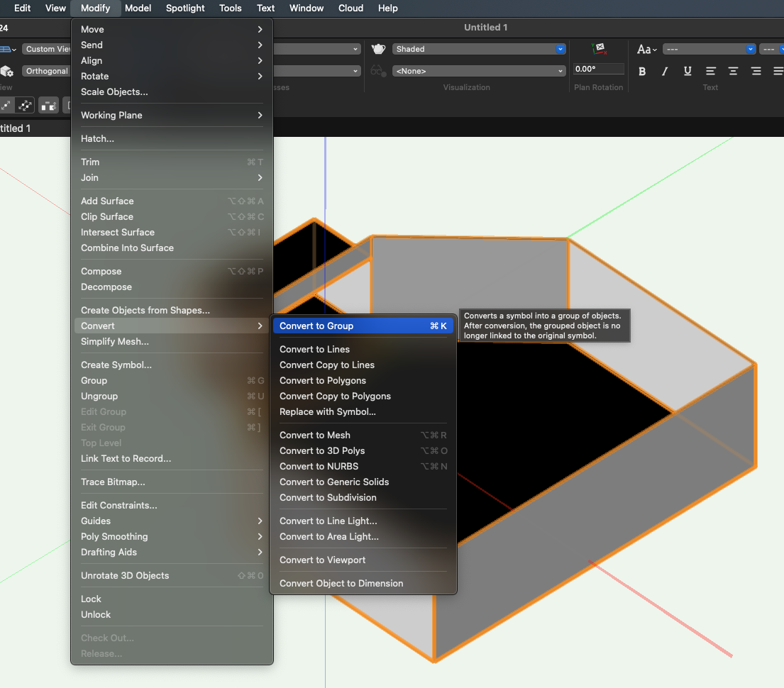This screenshot has height=688, width=784.
Task: Click Create Symbol... in Modify menu
Action: coord(116,365)
